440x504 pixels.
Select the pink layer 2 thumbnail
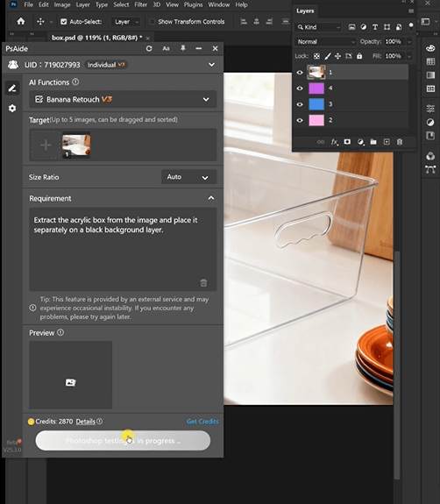pos(316,120)
